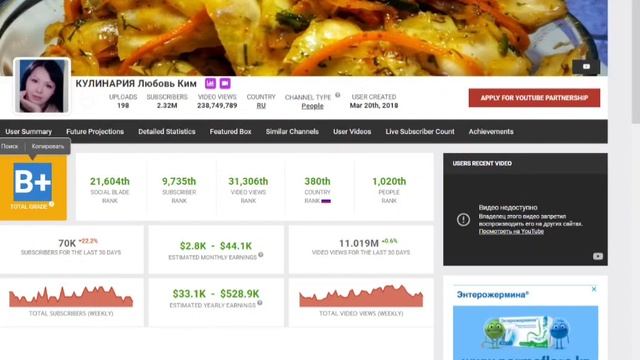Switch to Detailed Statistics tab
This screenshot has width=640, height=360.
pyautogui.click(x=167, y=131)
